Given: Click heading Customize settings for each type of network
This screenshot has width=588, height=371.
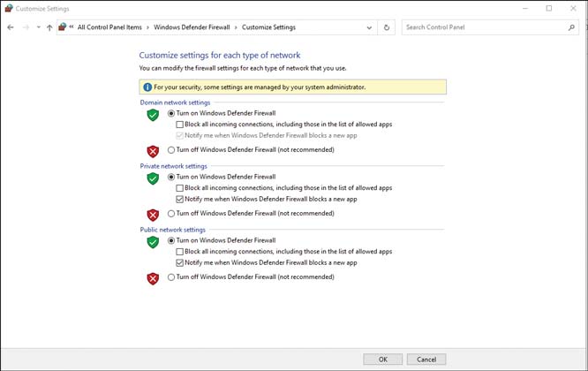Looking at the screenshot, I should click(x=220, y=55).
